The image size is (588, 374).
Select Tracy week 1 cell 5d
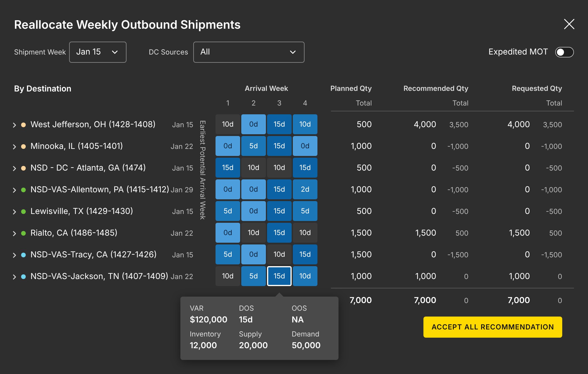(x=228, y=254)
